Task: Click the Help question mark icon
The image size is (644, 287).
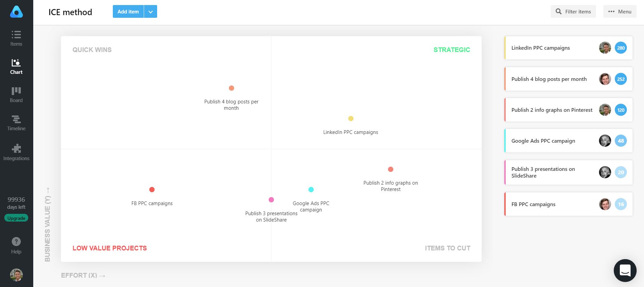Action: (16, 241)
